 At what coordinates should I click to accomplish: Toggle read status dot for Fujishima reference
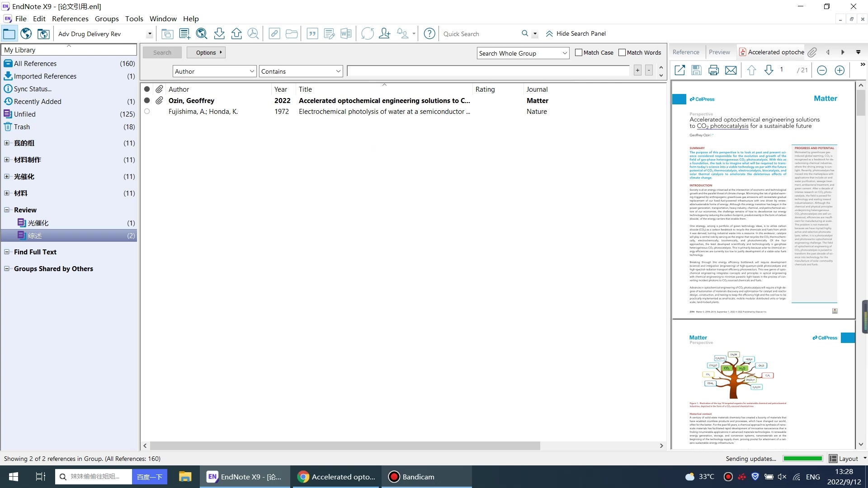tap(147, 111)
